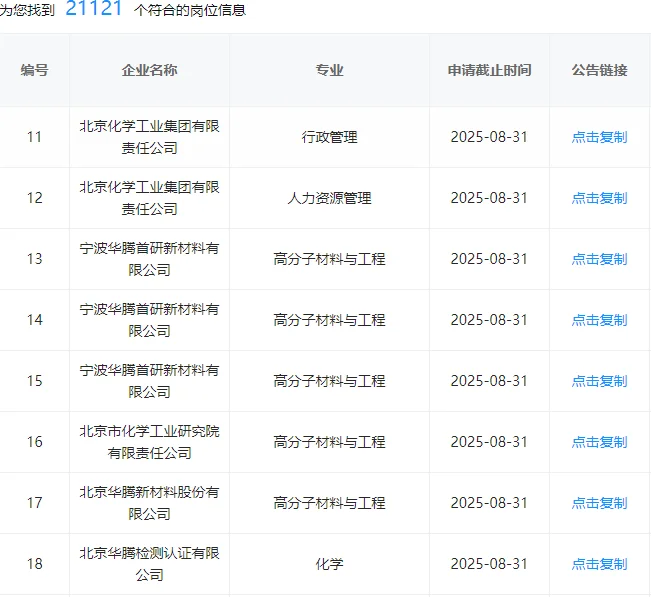Click deadline 2025-08-31 in row 16
This screenshot has width=651, height=597.
coord(489,442)
